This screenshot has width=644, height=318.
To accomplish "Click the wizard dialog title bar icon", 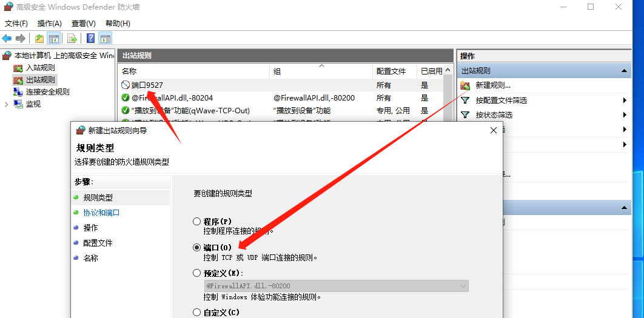I will pos(81,130).
